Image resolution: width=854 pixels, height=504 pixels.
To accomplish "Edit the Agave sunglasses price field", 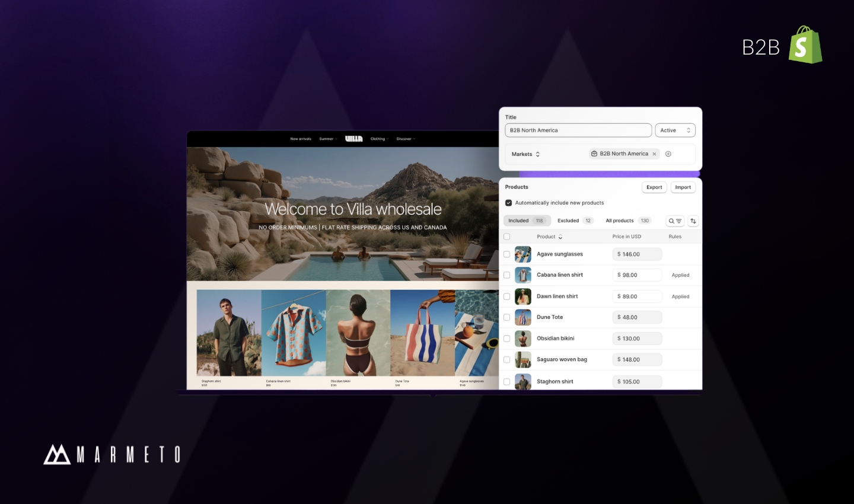I will click(x=637, y=254).
